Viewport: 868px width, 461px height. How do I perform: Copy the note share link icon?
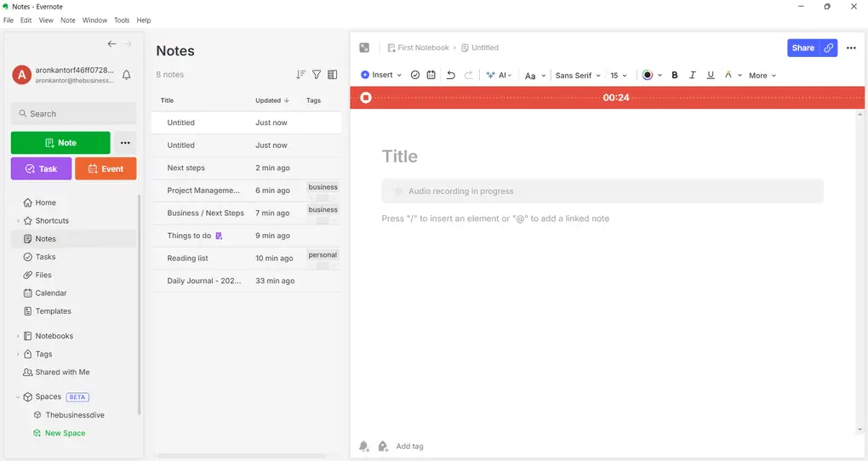828,48
